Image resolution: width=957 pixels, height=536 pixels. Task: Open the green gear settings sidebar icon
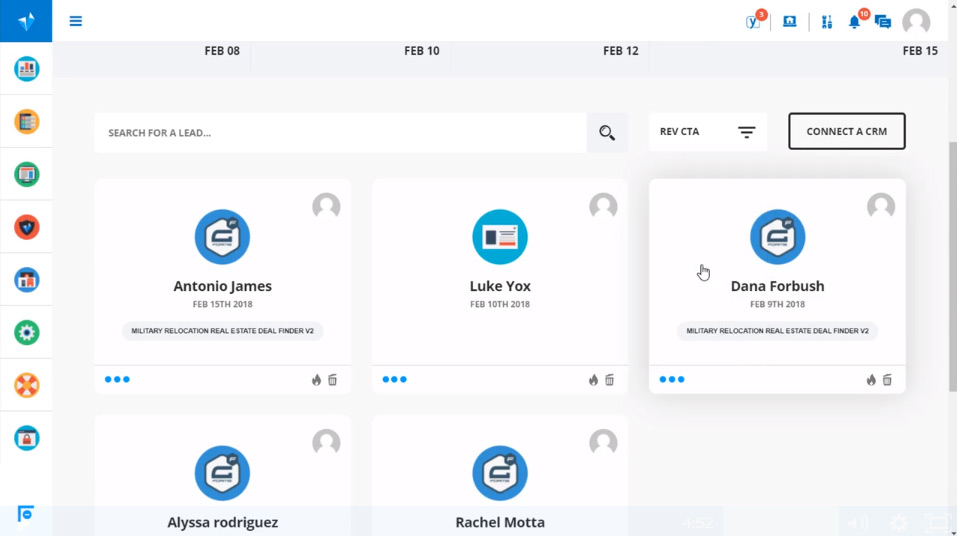pos(27,333)
